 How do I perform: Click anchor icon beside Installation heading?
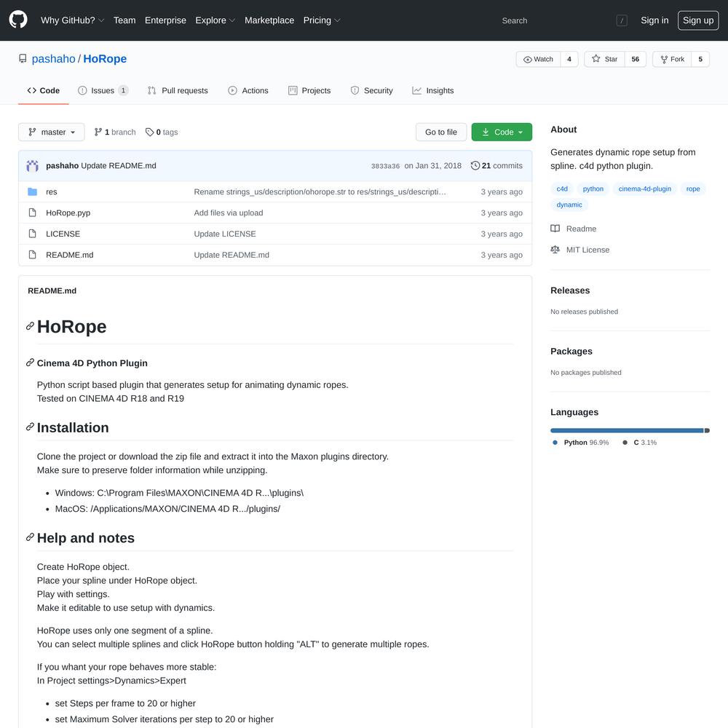coord(30,427)
